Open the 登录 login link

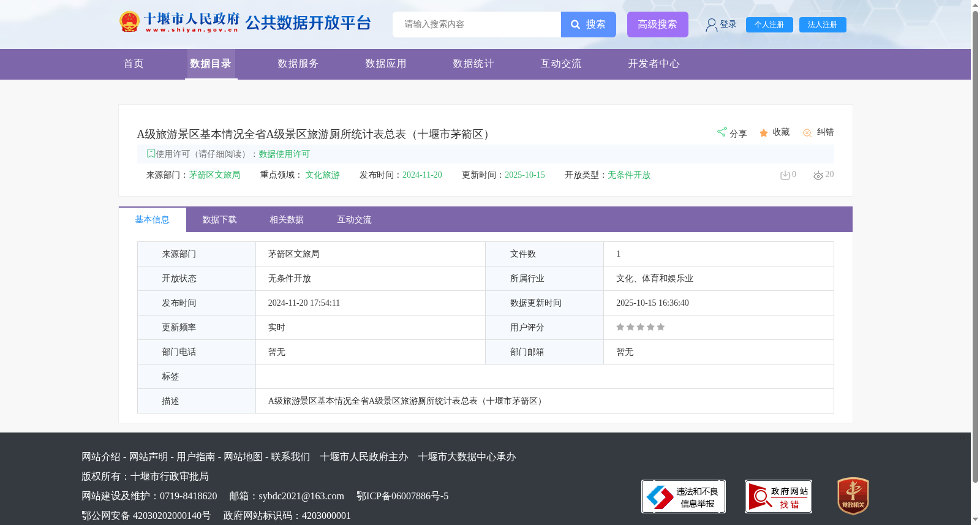(728, 25)
